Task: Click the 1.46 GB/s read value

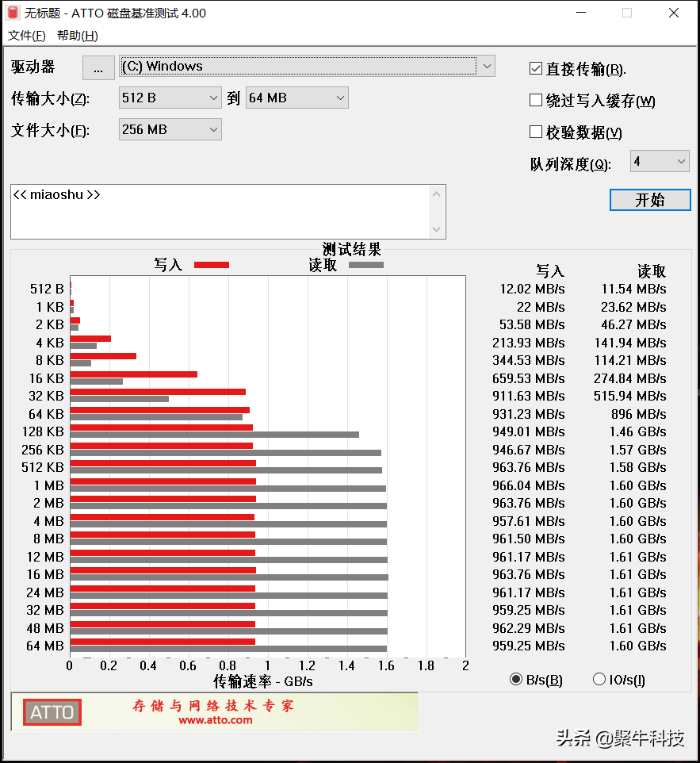Action: (x=637, y=431)
